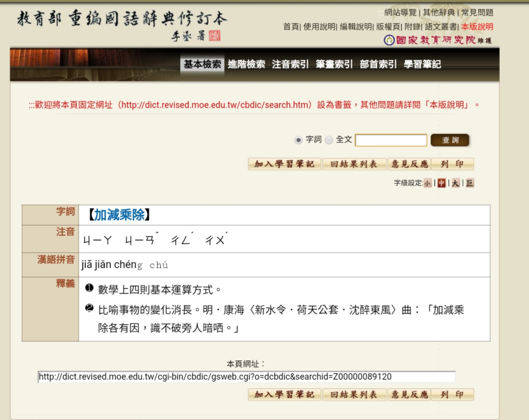Viewport: 529px width, 420px height.
Task: Open the 附錄 link
Action: [413, 27]
